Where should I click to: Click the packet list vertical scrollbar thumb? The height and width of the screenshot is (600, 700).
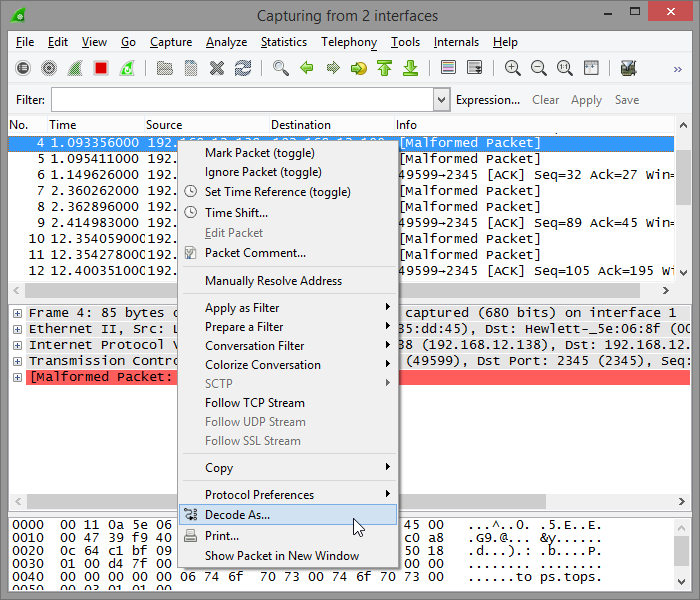[683, 177]
